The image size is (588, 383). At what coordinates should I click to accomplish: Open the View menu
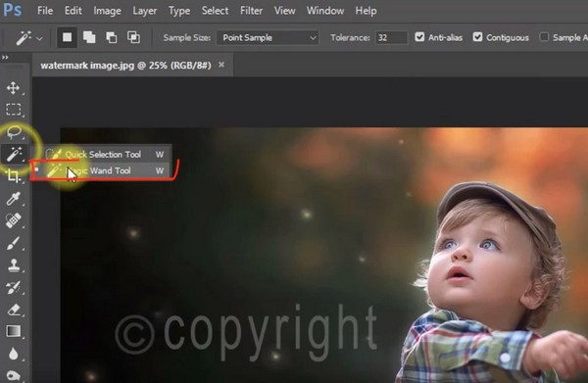coord(284,11)
